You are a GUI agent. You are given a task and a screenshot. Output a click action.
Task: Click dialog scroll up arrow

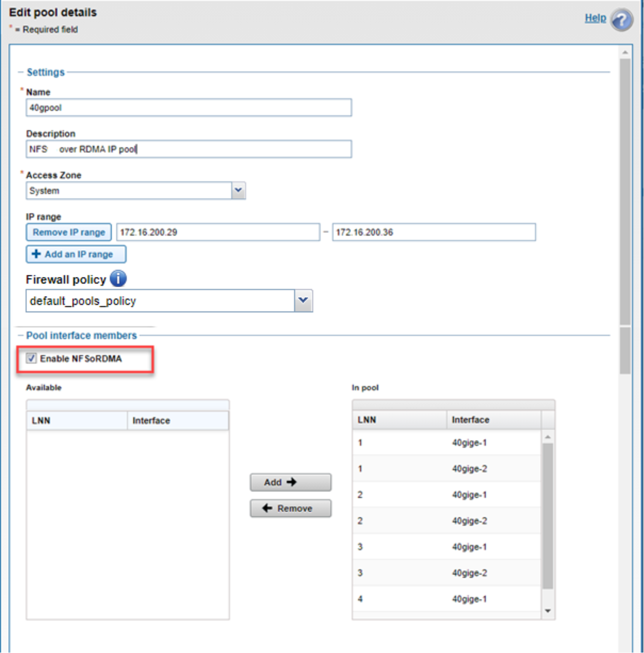click(625, 52)
